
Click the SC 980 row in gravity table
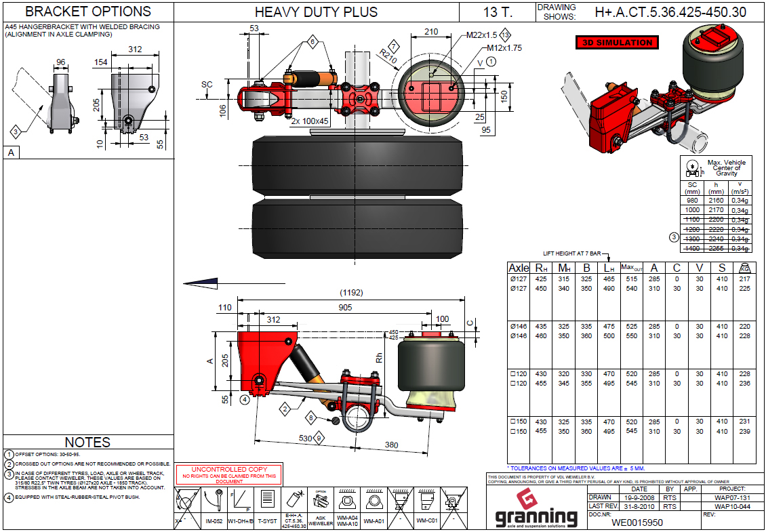point(716,201)
